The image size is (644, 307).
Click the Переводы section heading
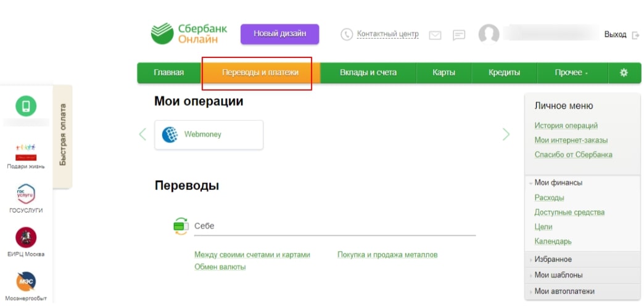pos(187,186)
